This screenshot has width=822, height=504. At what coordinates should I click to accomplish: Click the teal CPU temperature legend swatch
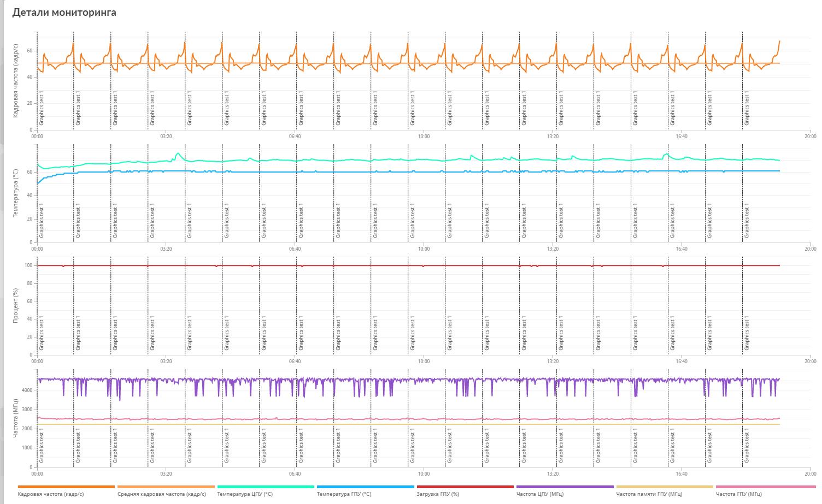pos(266,487)
